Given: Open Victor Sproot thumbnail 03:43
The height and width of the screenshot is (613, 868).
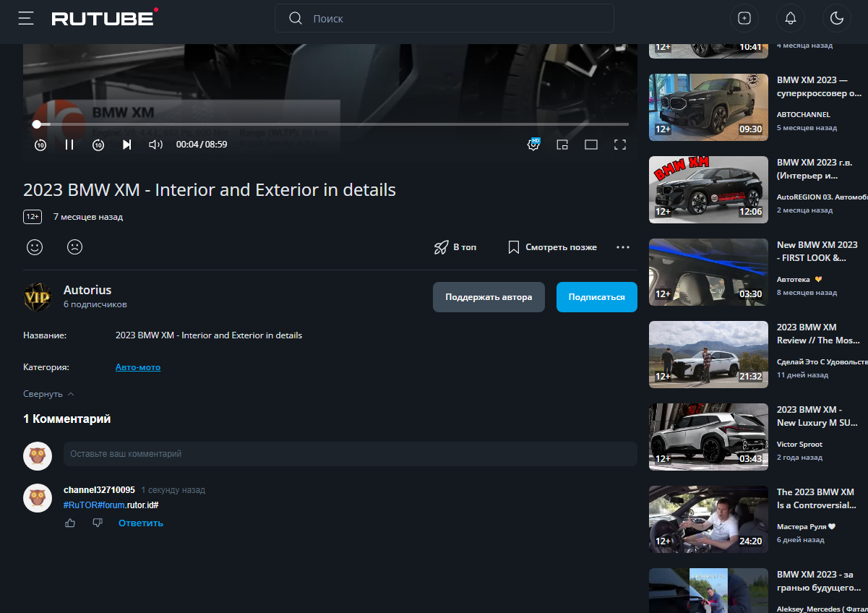Looking at the screenshot, I should [708, 437].
